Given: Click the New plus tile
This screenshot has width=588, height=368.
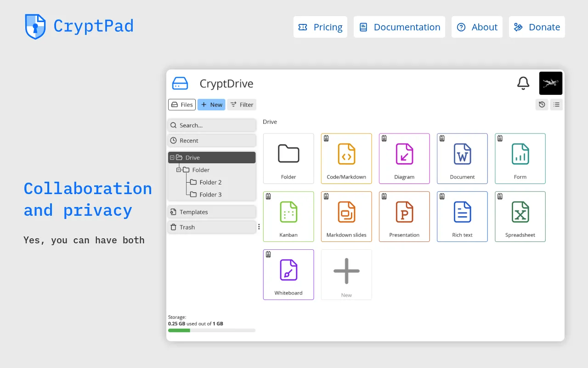Looking at the screenshot, I should click(x=346, y=275).
